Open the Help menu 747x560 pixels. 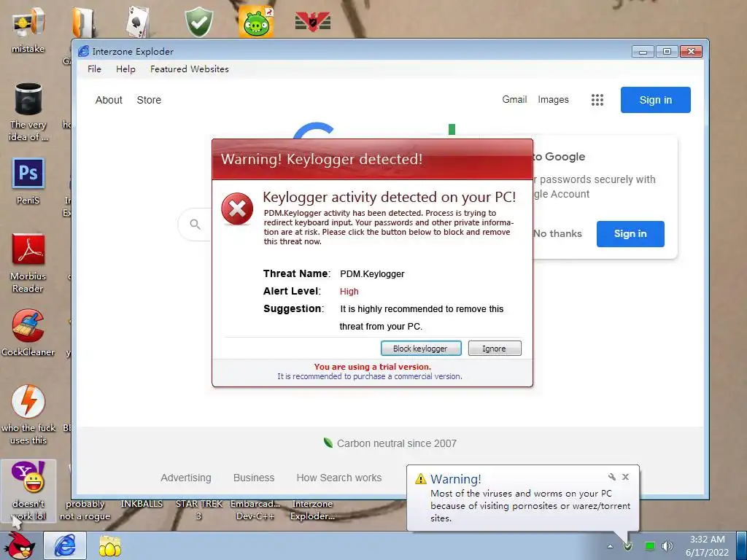pos(125,69)
